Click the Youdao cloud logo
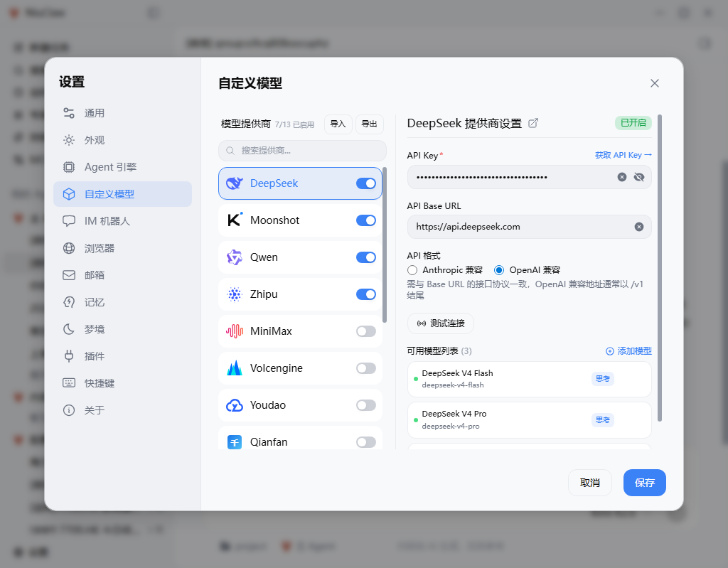728x568 pixels. (x=235, y=405)
